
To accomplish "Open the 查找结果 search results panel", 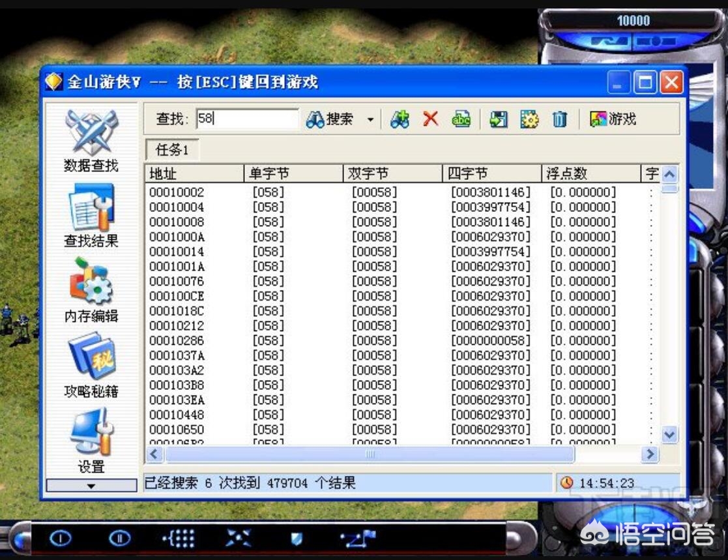I will 91,215.
